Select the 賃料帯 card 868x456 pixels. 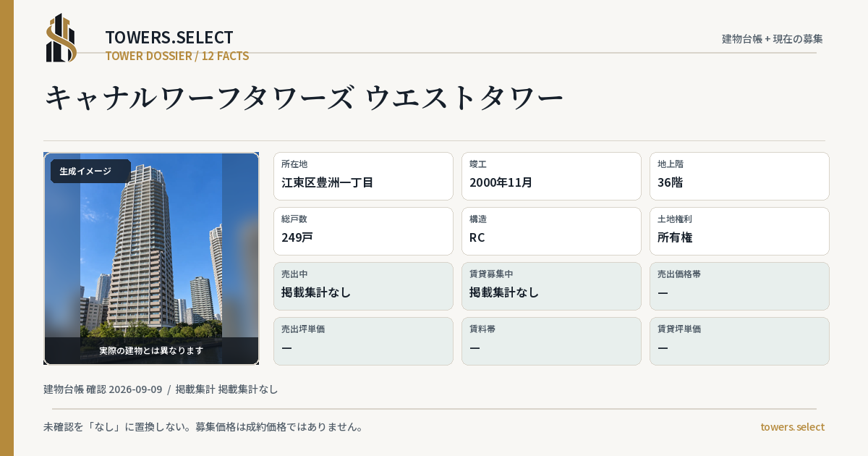[x=551, y=341]
